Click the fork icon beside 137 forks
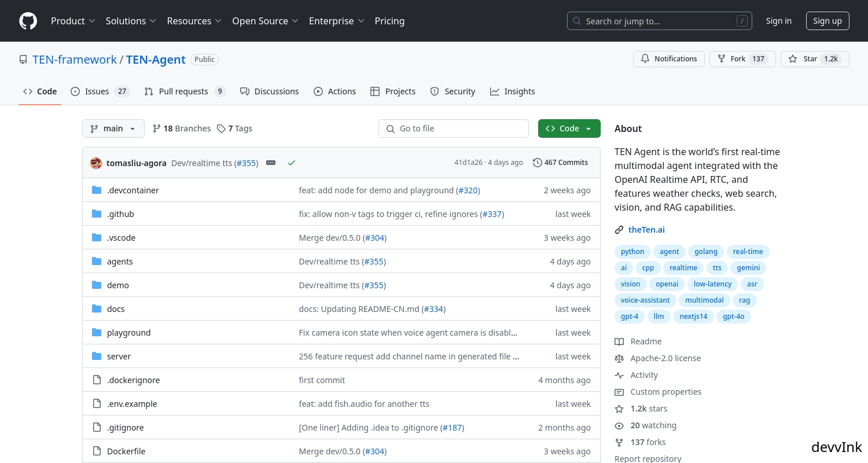Screen dimensions: 868x463 click(619, 442)
